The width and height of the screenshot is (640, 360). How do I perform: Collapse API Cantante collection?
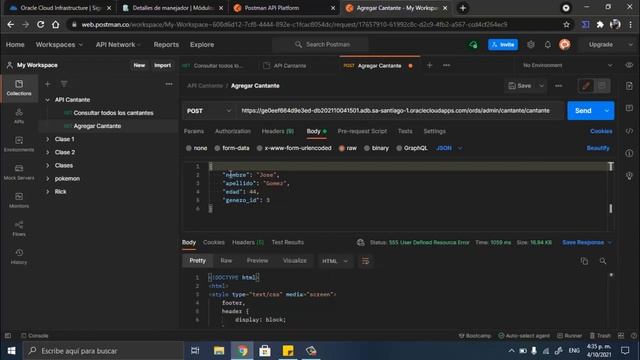pos(48,100)
